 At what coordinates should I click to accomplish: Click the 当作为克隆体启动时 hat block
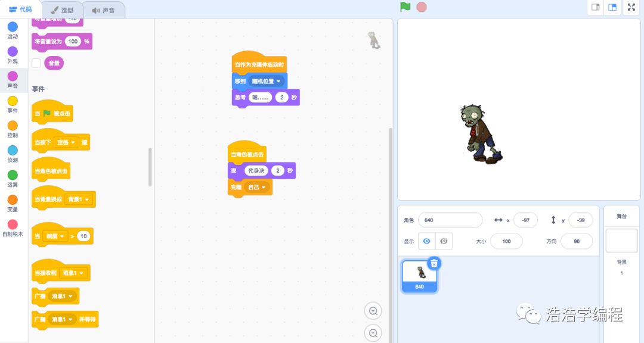(x=259, y=63)
